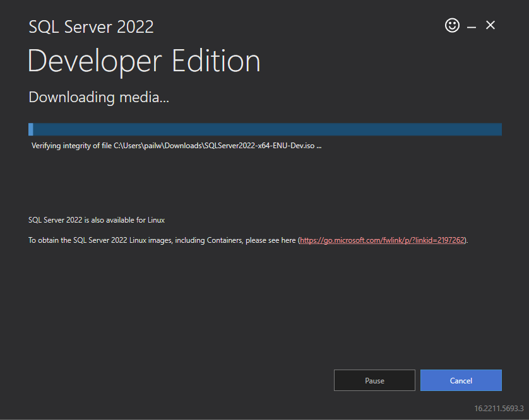Image resolution: width=529 pixels, height=420 pixels.
Task: Click the smiley face feedback icon
Action: pyautogui.click(x=452, y=25)
